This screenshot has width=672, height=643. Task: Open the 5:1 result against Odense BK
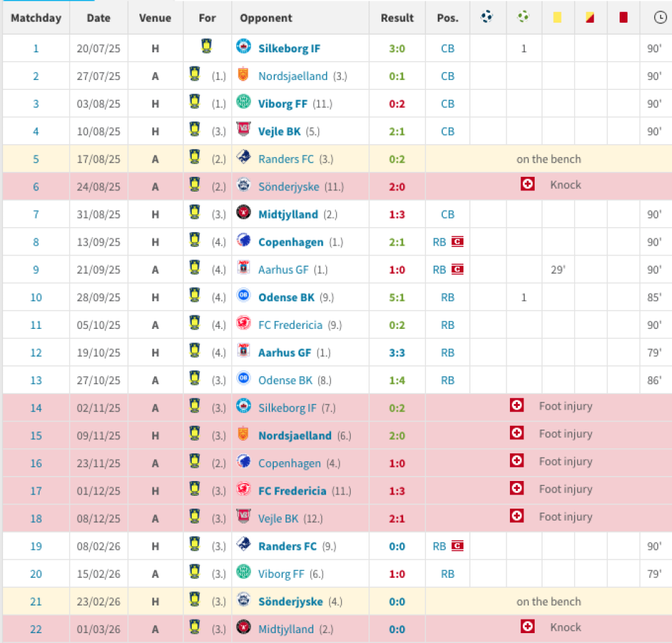(x=397, y=298)
